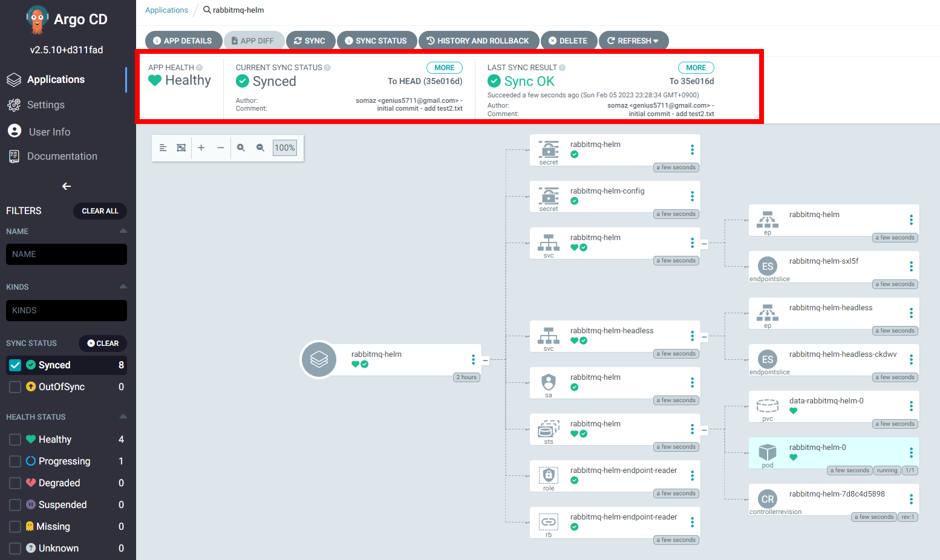This screenshot has width=940, height=560.
Task: Open the SYNC STATUS button in the toolbar
Action: click(x=376, y=41)
